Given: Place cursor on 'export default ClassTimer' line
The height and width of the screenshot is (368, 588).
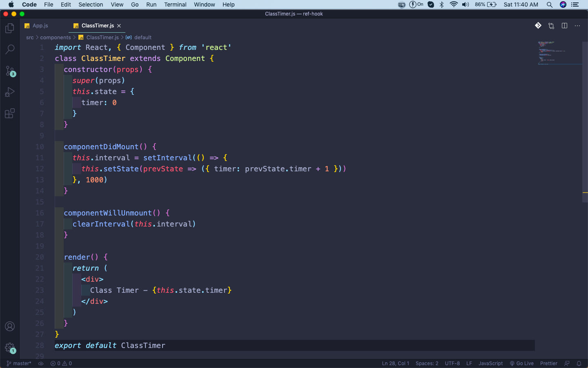Looking at the screenshot, I should click(x=295, y=346).
